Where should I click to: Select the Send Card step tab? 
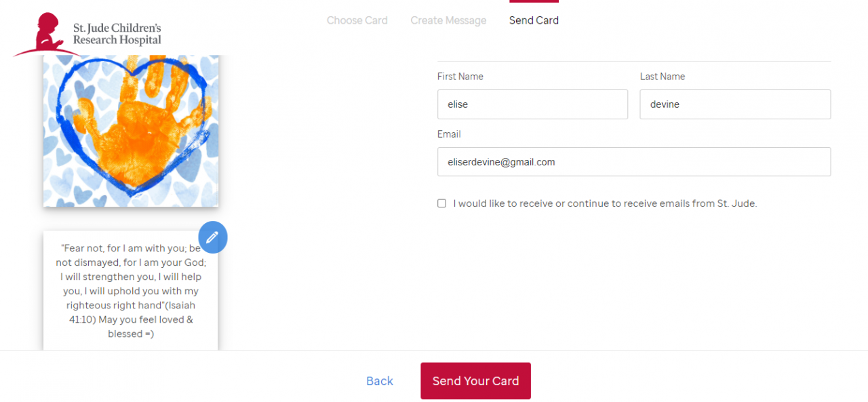(534, 20)
